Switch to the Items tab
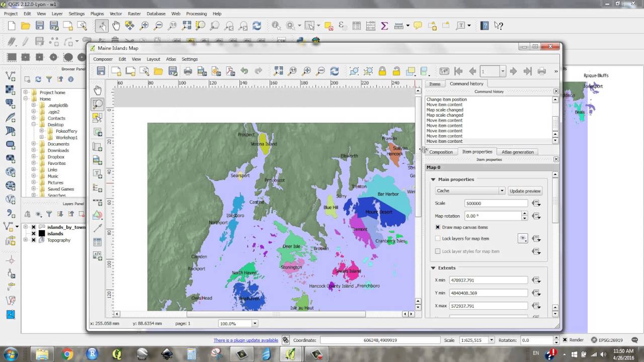This screenshot has width=644, height=362. pos(435,84)
